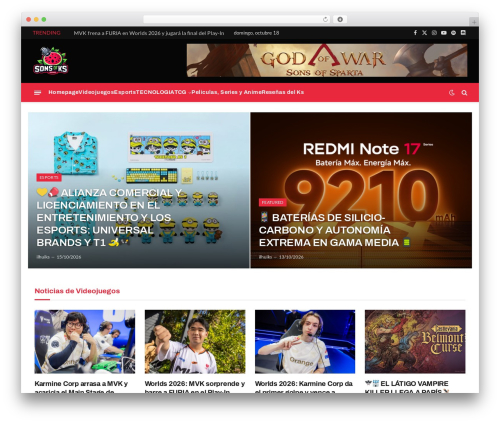Image resolution: width=500 pixels, height=423 pixels.
Task: Open MVK sorprende y barre a FURIA thumbnail
Action: pos(195,342)
